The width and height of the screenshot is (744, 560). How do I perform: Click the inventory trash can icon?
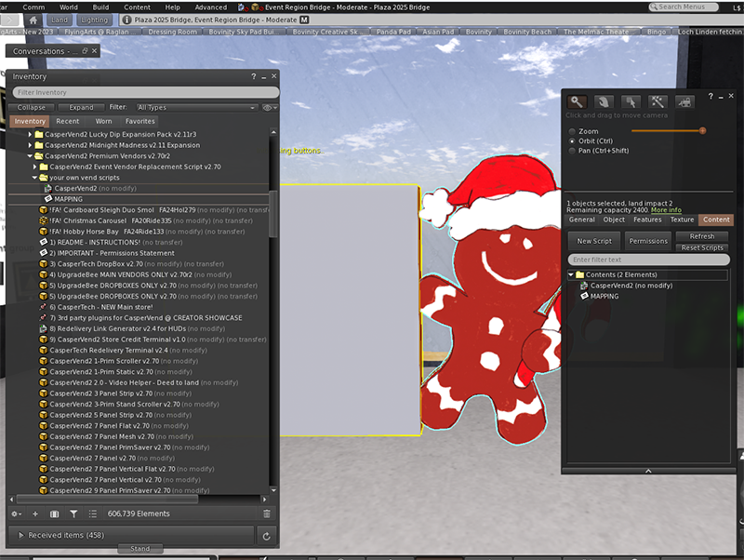pyautogui.click(x=267, y=513)
